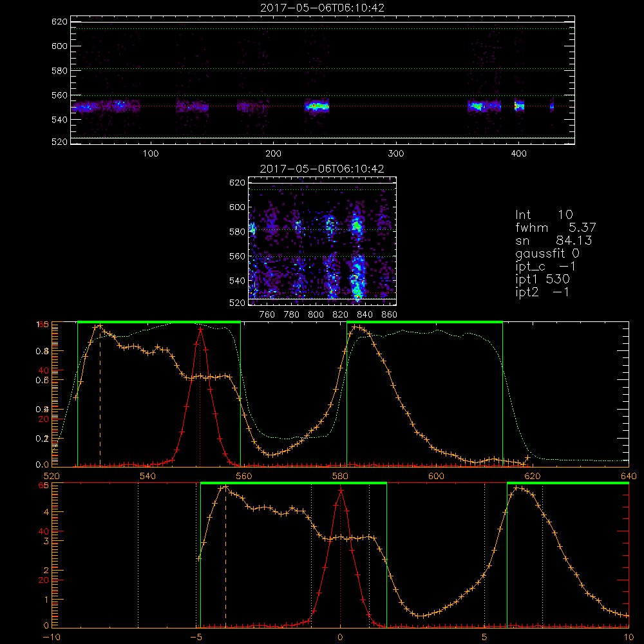
Task: Click x-axis label 640 on the third plot
Action: (629, 476)
